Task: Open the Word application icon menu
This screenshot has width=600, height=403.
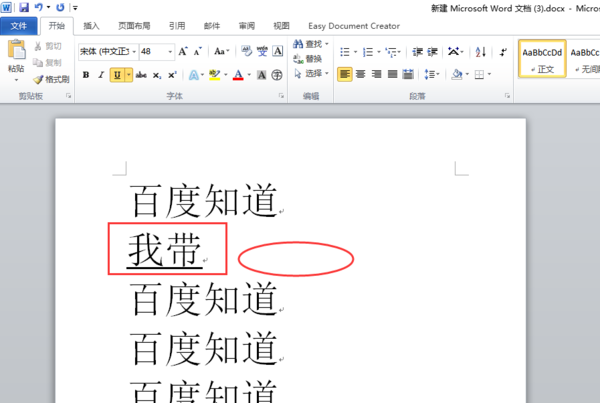Action: (6, 7)
